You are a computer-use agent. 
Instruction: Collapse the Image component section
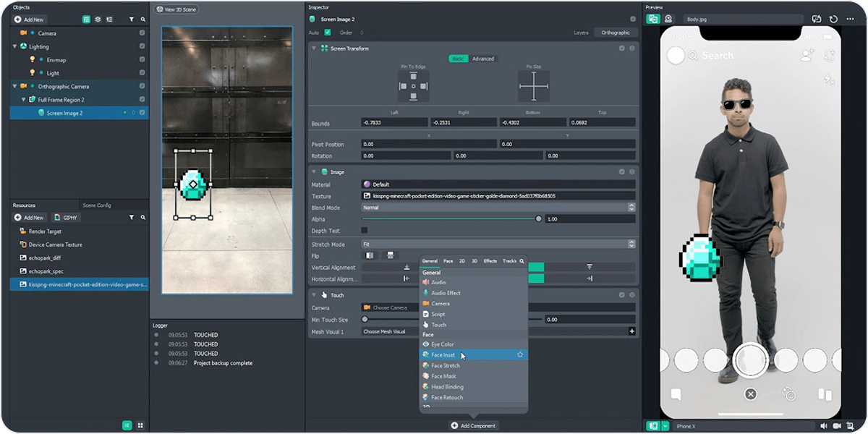pos(314,172)
